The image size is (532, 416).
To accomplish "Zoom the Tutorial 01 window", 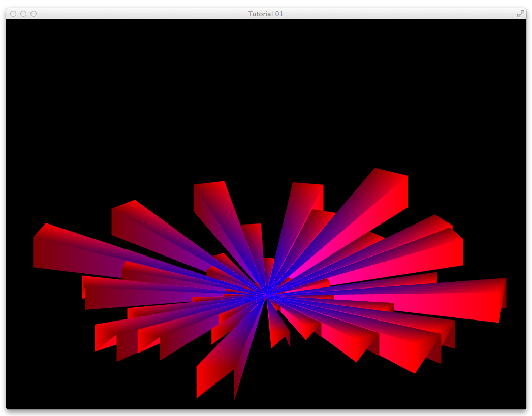I will [x=34, y=14].
